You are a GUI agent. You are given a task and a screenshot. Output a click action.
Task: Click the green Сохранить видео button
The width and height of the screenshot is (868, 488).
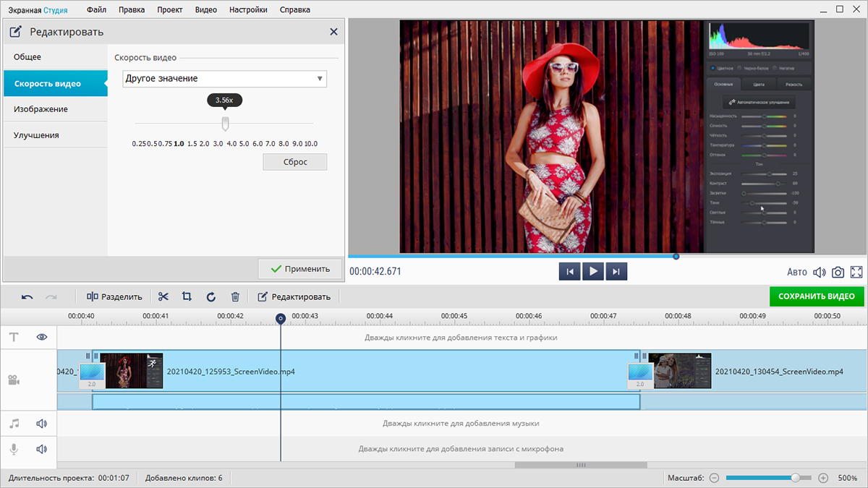(x=816, y=296)
